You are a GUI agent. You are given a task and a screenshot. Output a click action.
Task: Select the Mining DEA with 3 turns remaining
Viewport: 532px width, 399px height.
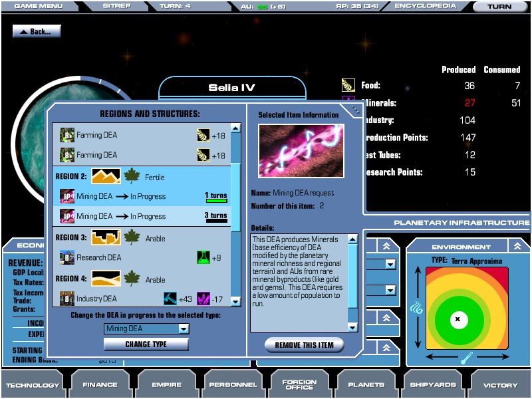(x=143, y=216)
